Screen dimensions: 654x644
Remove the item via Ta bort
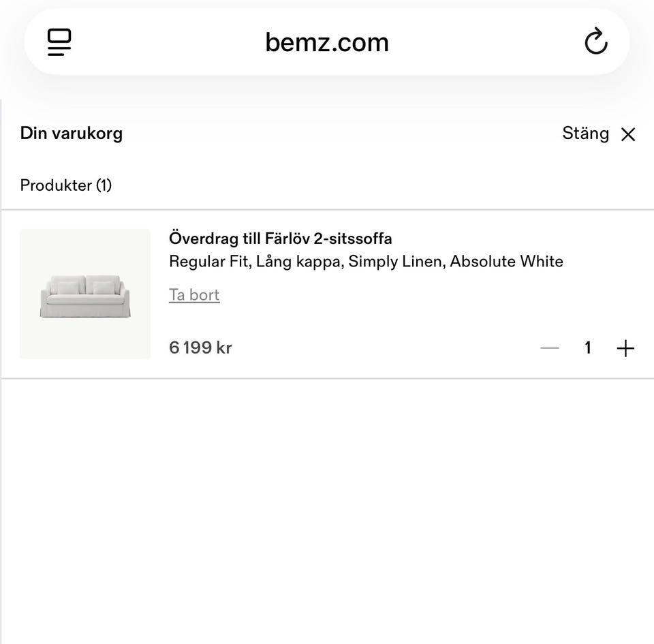coord(194,295)
